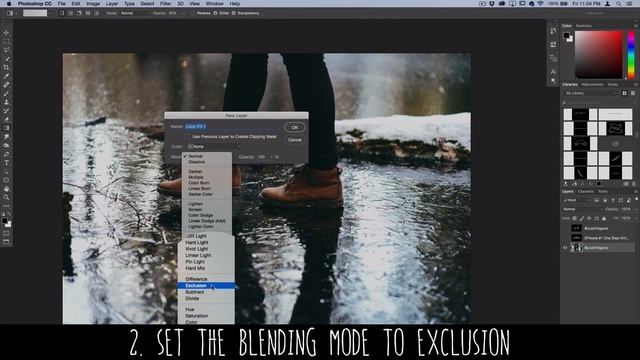Open the layer Kind filter dropdown
Screen dimensions: 640x360
click(577, 200)
